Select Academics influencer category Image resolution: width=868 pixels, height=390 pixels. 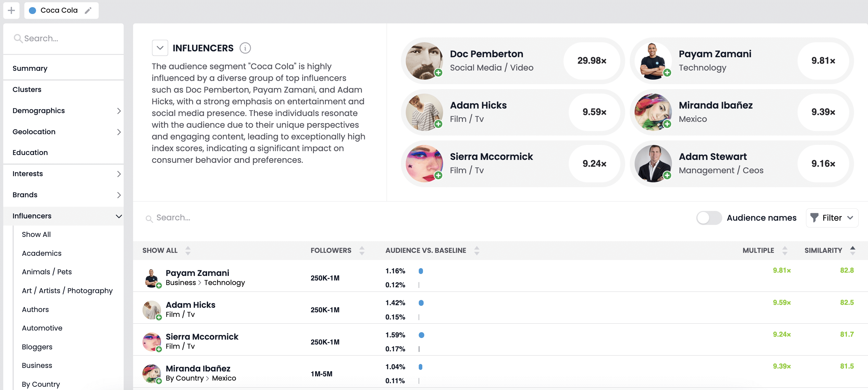click(42, 253)
